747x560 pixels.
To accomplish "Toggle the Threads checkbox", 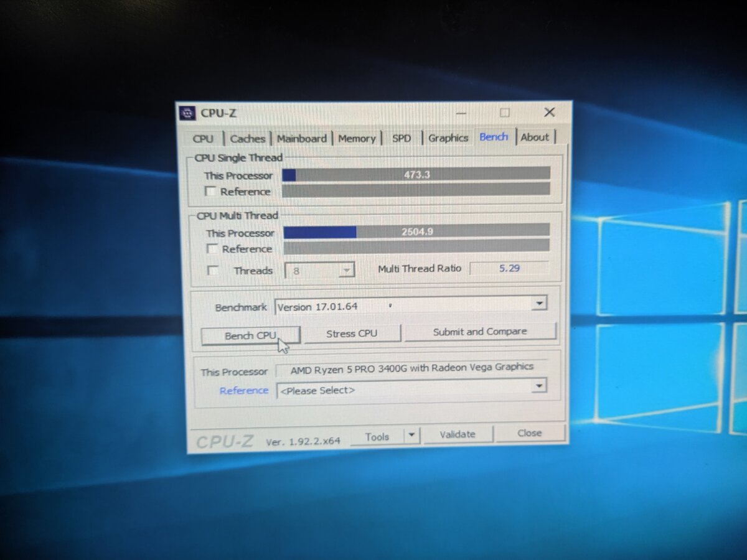I will click(x=213, y=271).
